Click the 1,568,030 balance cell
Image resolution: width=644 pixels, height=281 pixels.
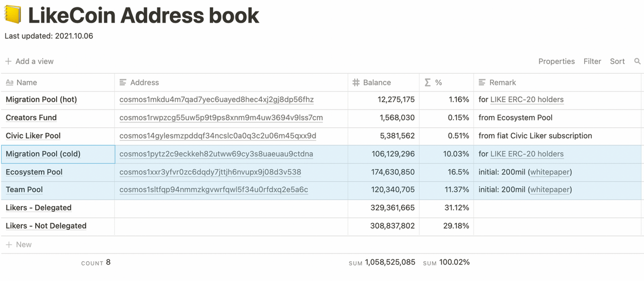(x=383, y=117)
